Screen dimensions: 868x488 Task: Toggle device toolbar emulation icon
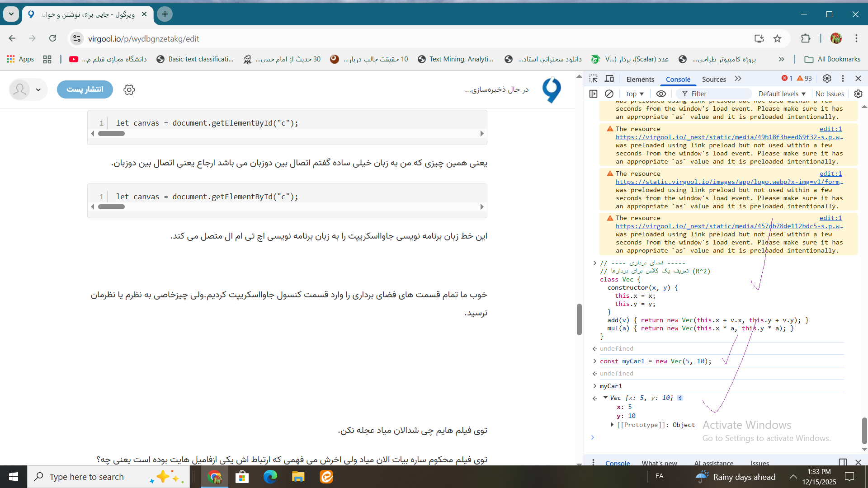coord(609,79)
